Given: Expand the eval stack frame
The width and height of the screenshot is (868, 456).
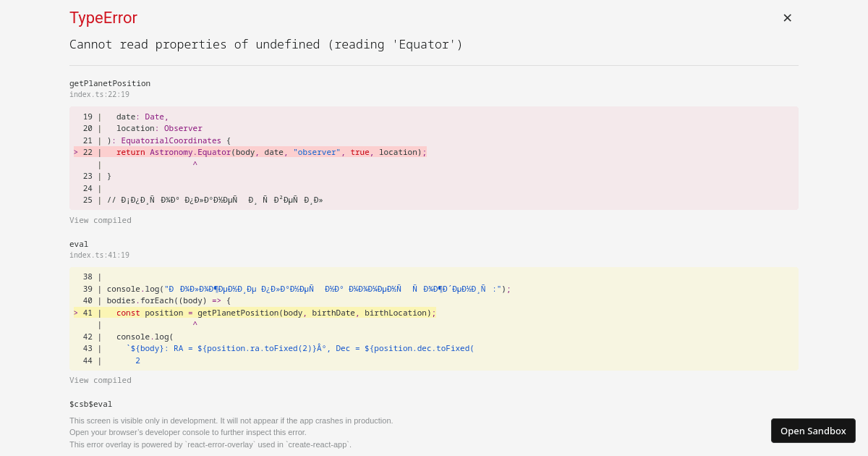Looking at the screenshot, I should 79,244.
